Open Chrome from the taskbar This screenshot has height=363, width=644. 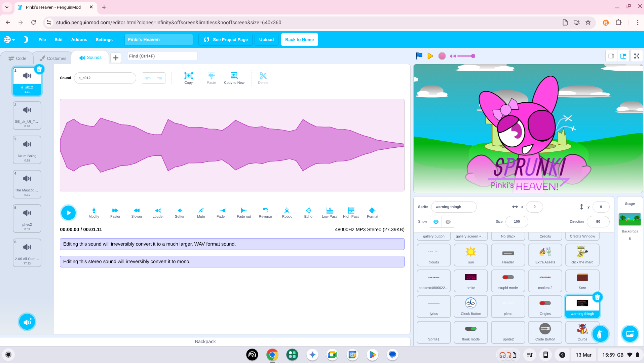272,355
